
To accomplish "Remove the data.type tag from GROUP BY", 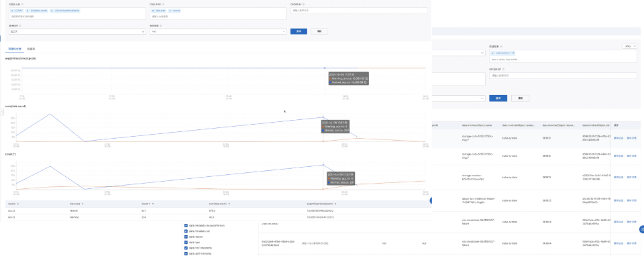I will (x=153, y=10).
